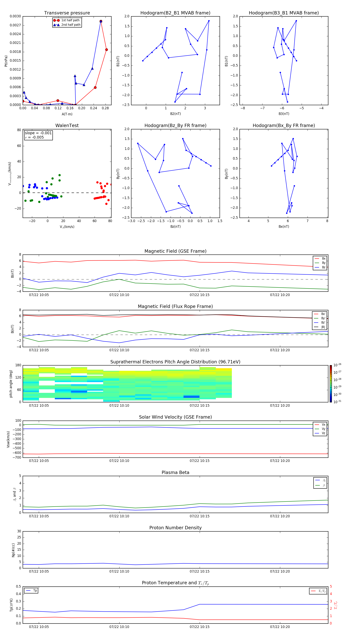Click the 'V_A(km/s)' WalenTest x-axis label
The width and height of the screenshot is (351, 644).
point(67,227)
